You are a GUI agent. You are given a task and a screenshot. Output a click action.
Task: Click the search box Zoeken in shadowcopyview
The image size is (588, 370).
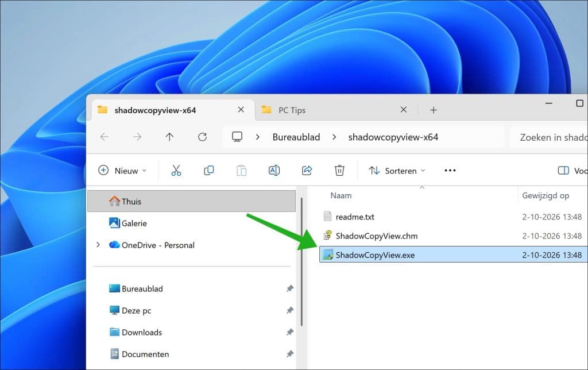(549, 137)
